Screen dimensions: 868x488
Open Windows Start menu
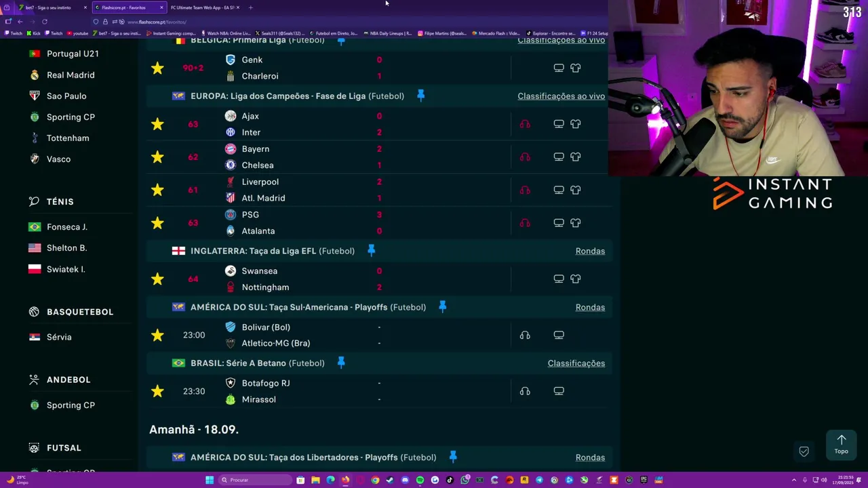(x=210, y=480)
